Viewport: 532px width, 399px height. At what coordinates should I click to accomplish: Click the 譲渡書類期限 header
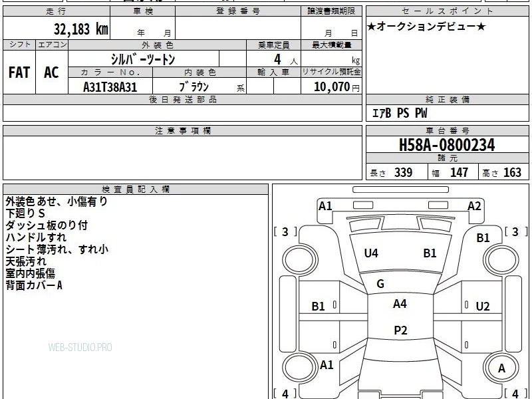[x=331, y=11]
